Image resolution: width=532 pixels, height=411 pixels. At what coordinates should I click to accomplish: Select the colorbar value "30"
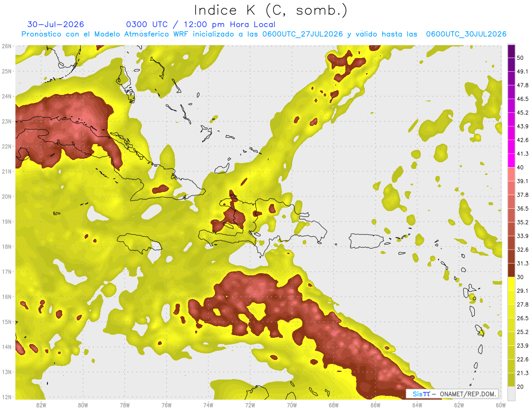pyautogui.click(x=521, y=277)
